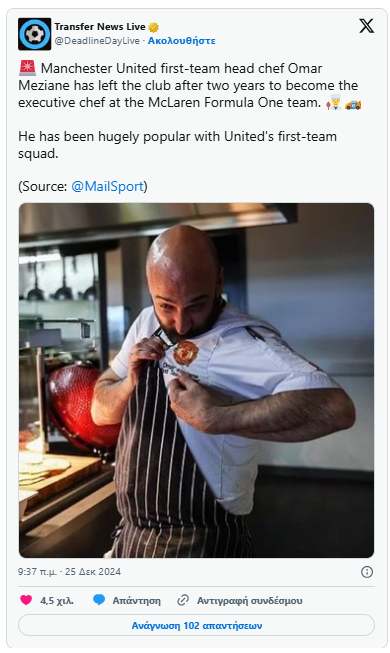Screen dimensions: 390x653
Task: Click the copy link chain icon
Action: point(183,600)
